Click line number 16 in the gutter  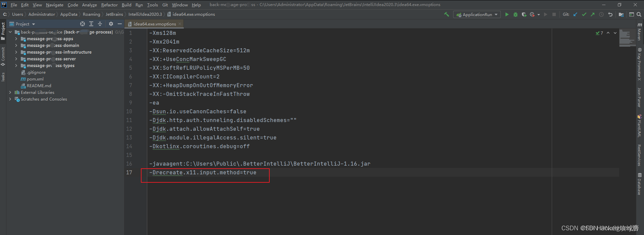click(129, 164)
